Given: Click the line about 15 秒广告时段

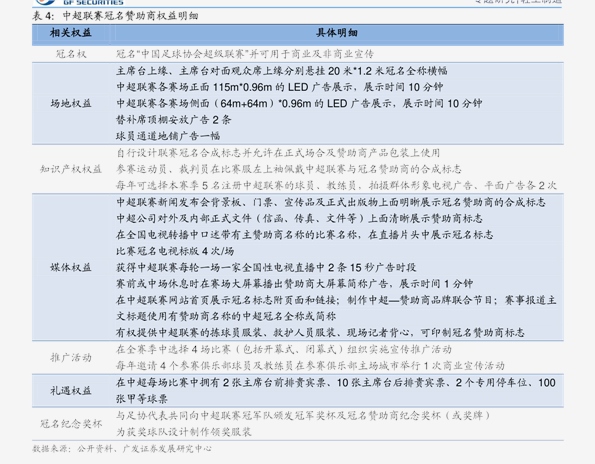Looking at the screenshot, I should point(266,267).
